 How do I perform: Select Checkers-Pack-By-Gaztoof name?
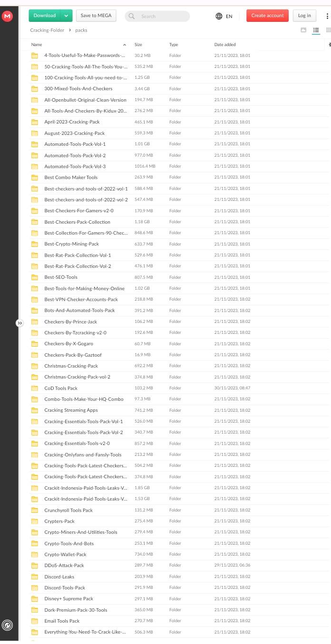[73, 355]
